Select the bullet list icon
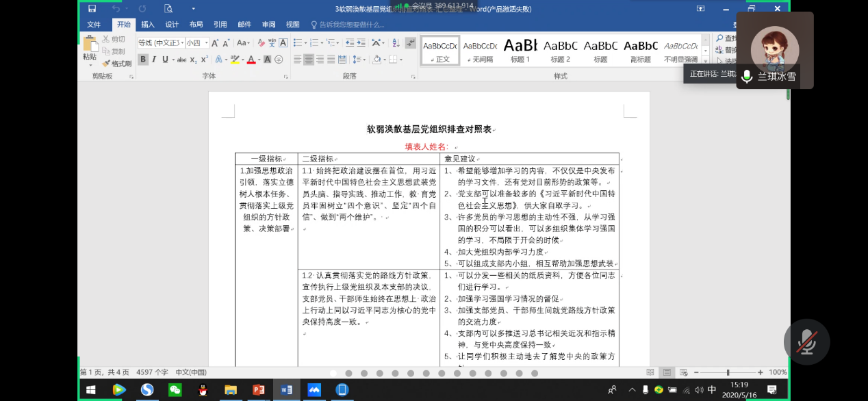 pyautogui.click(x=298, y=42)
